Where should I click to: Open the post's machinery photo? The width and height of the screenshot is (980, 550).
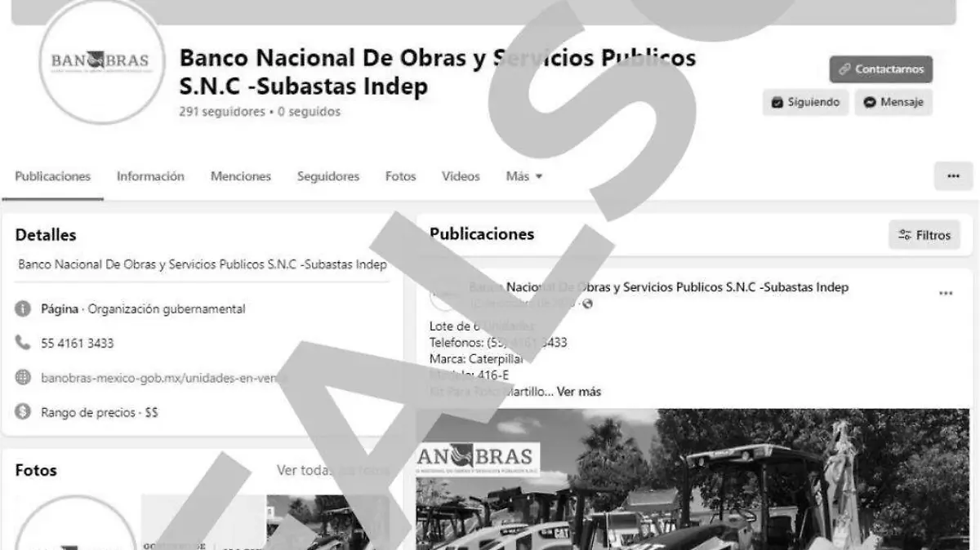694,479
